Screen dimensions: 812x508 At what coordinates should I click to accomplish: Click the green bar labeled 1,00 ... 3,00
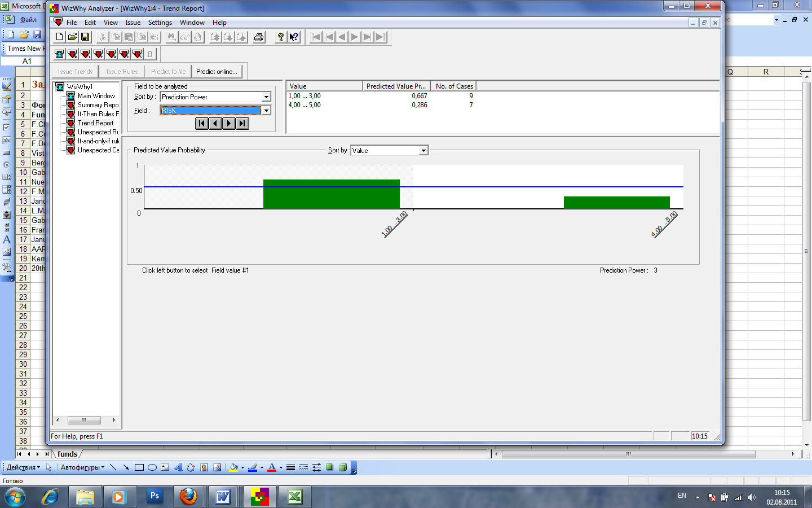click(x=332, y=194)
